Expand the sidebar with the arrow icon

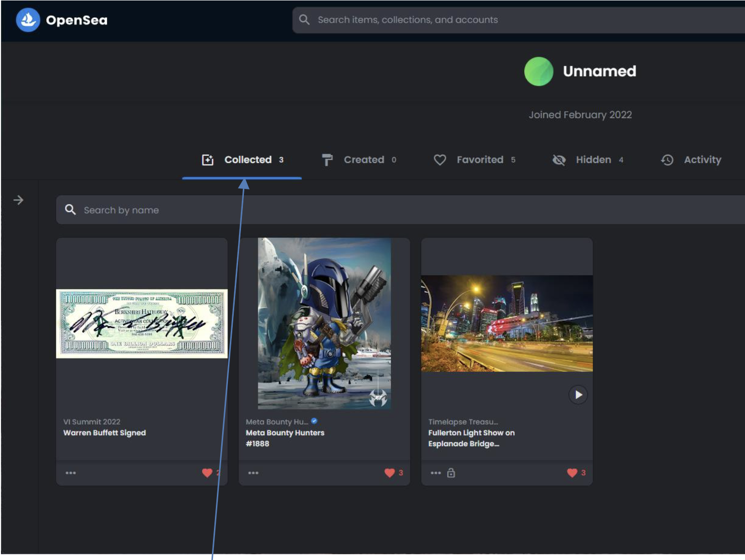(18, 200)
